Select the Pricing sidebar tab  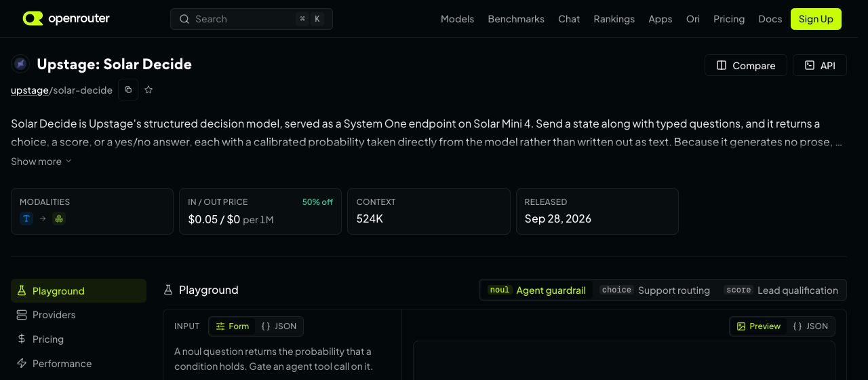point(79,339)
